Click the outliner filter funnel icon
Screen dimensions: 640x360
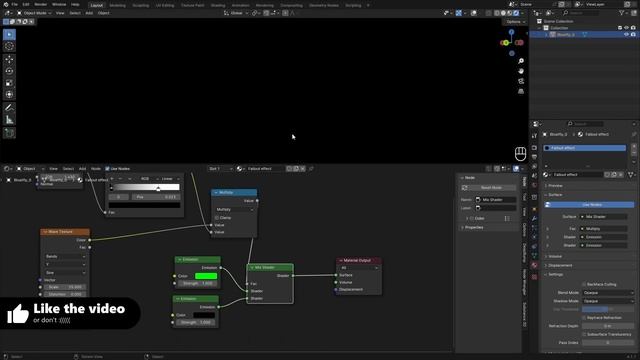622,13
